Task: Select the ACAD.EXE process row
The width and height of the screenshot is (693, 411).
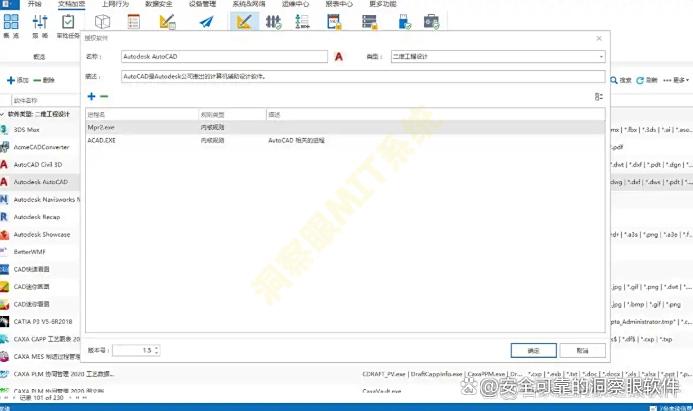Action: point(345,141)
